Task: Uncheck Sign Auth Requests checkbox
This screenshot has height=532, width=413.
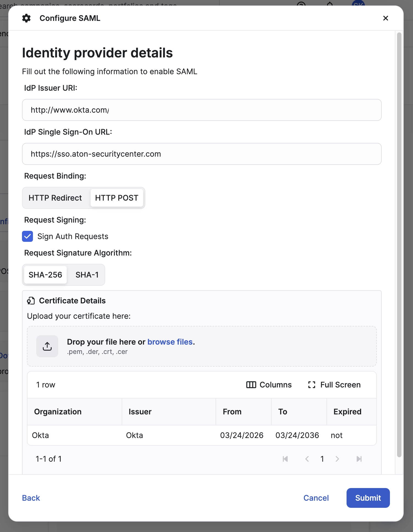Action: point(27,236)
